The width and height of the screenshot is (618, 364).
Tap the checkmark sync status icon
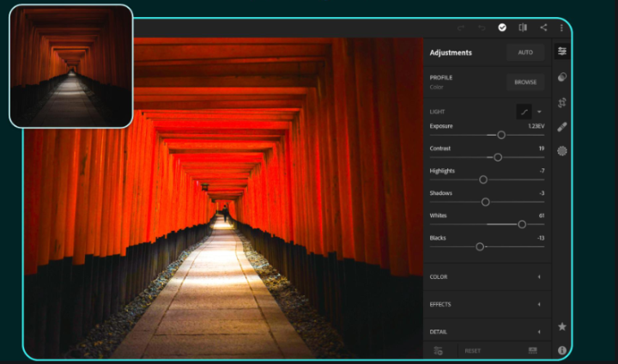tap(502, 27)
